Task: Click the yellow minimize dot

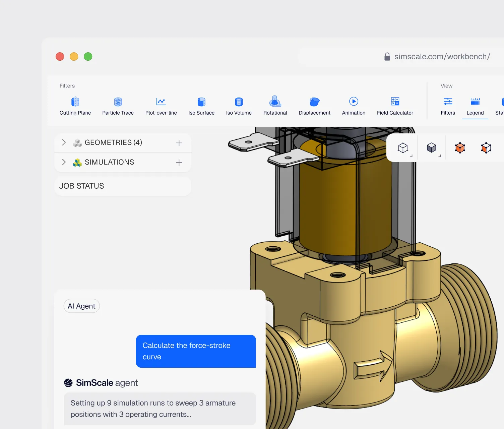Action: tap(74, 57)
